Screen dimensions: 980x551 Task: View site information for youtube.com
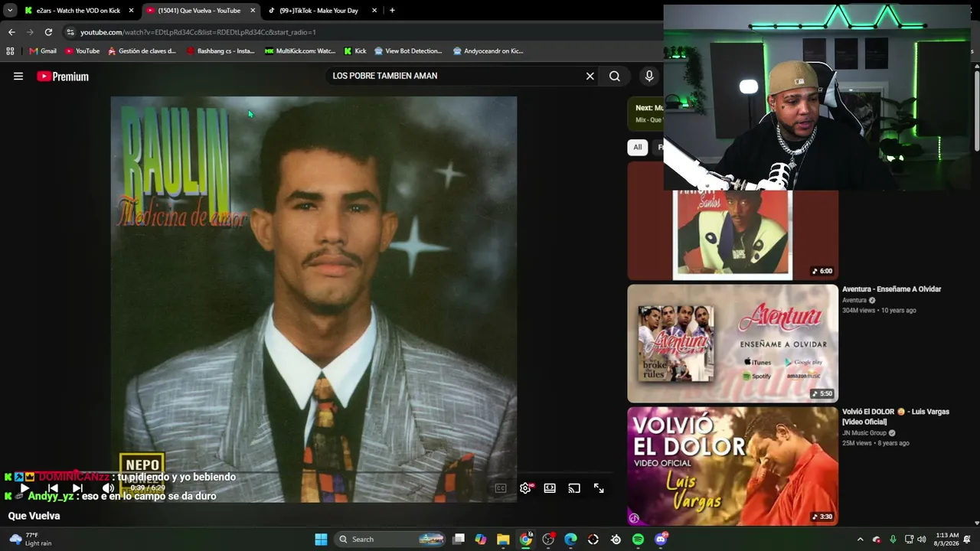tap(70, 32)
